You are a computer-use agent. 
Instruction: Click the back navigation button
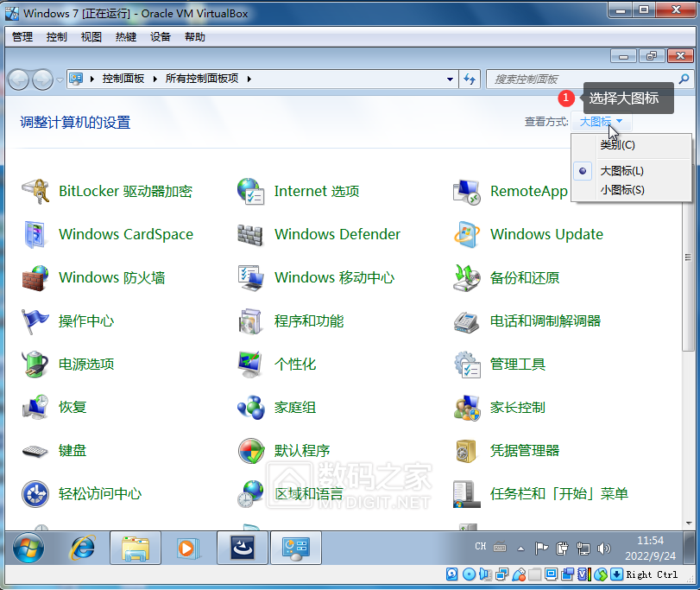tap(18, 80)
